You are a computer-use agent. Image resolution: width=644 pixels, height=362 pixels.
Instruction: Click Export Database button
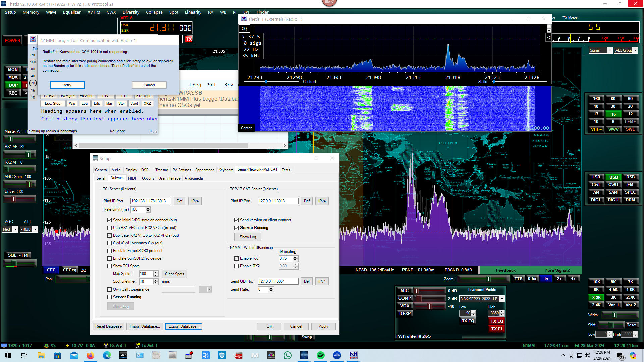coord(184,326)
